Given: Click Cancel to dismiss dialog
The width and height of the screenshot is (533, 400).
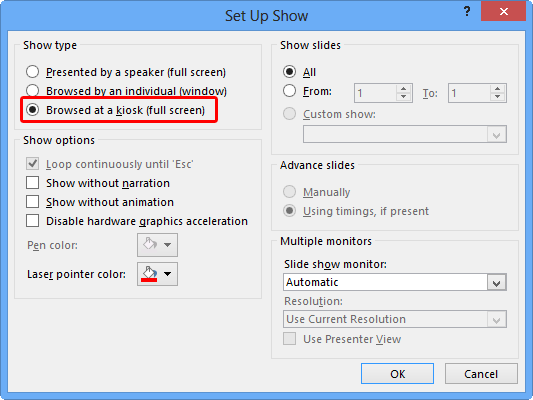Looking at the screenshot, I should click(x=481, y=374).
